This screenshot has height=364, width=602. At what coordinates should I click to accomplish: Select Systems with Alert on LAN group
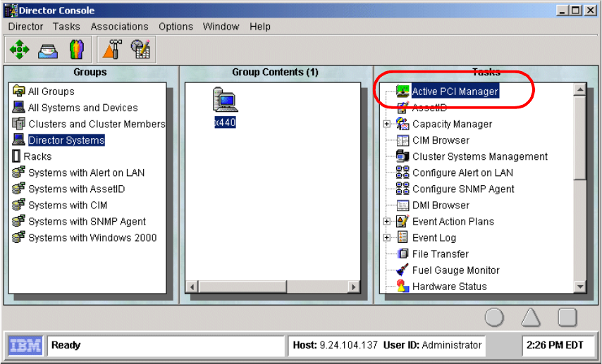pyautogui.click(x=87, y=172)
